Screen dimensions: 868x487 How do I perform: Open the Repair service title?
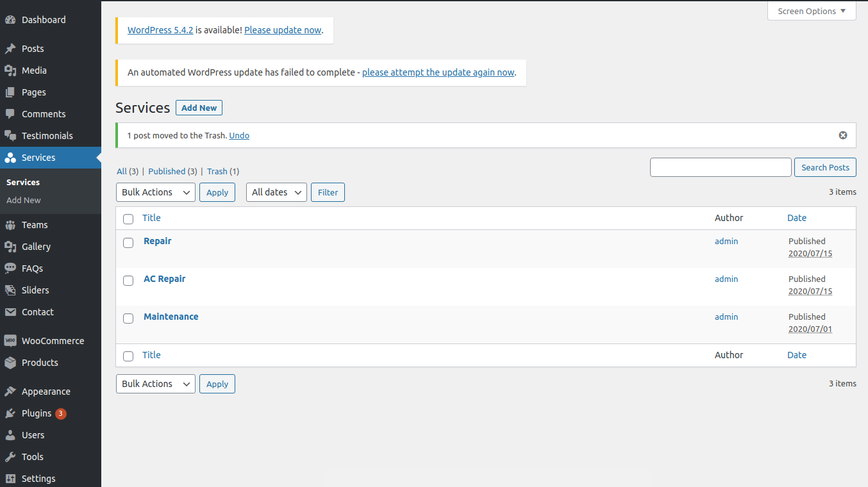click(x=158, y=241)
